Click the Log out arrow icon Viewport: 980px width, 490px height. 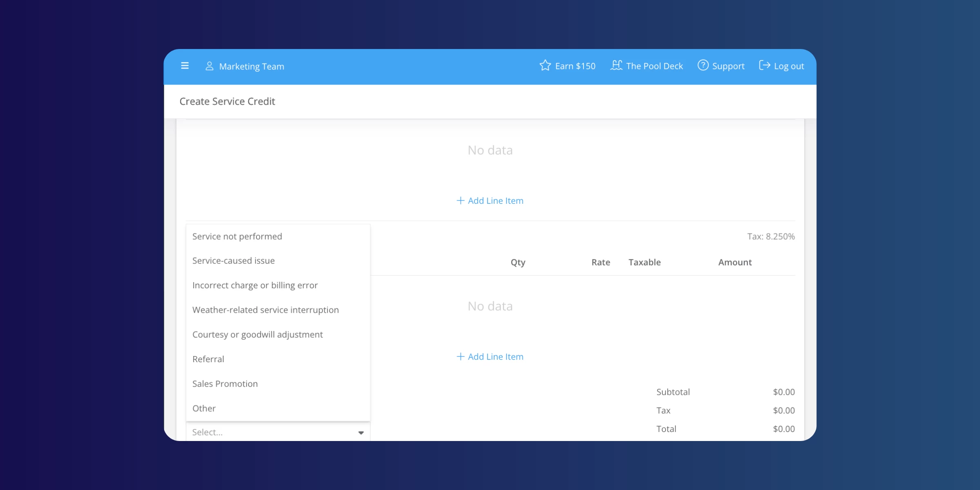coord(764,65)
